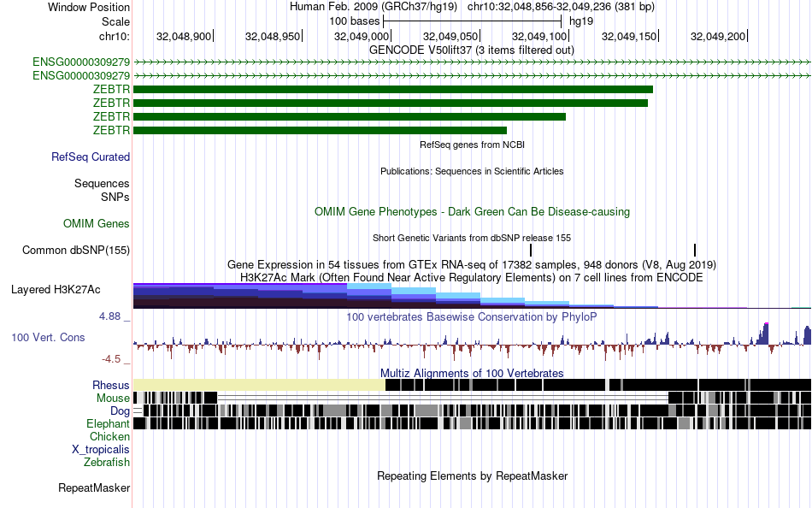Click the yellow Rhesus unaligned block
812x508 pixels.
click(x=260, y=385)
